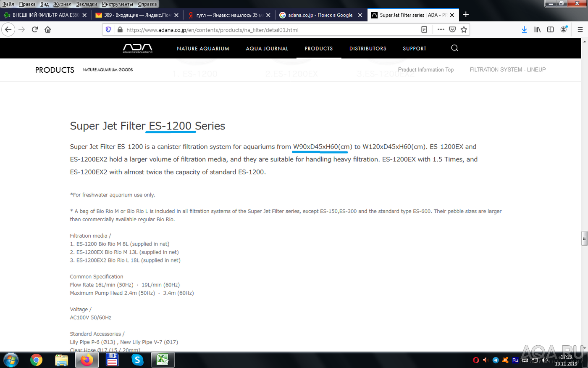588x368 pixels.
Task: Open Excel from the taskbar
Action: point(163,360)
